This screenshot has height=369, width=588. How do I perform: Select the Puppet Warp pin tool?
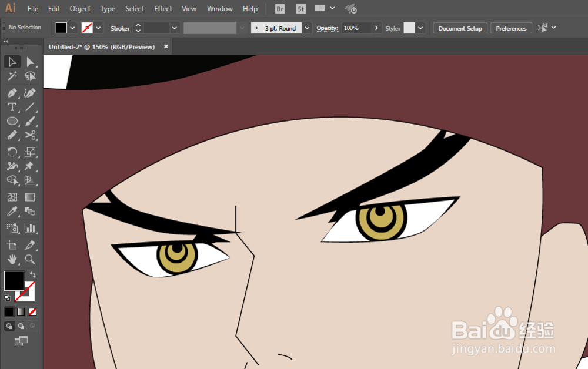(30, 166)
